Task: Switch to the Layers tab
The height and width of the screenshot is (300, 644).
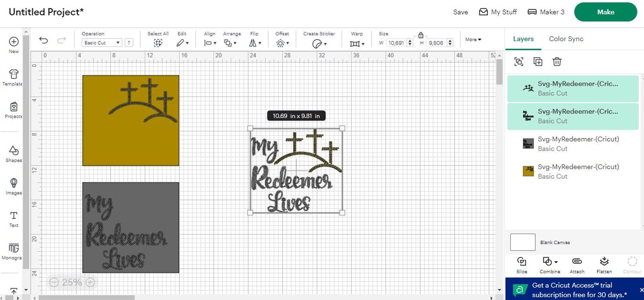Action: point(523,39)
